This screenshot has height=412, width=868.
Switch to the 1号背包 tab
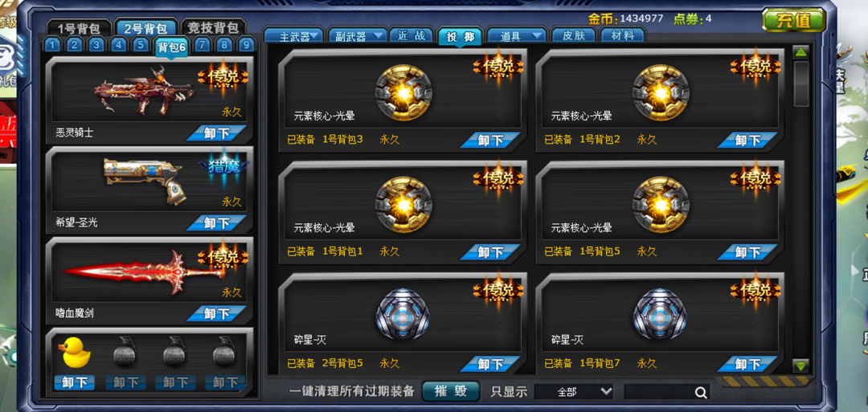[x=78, y=27]
